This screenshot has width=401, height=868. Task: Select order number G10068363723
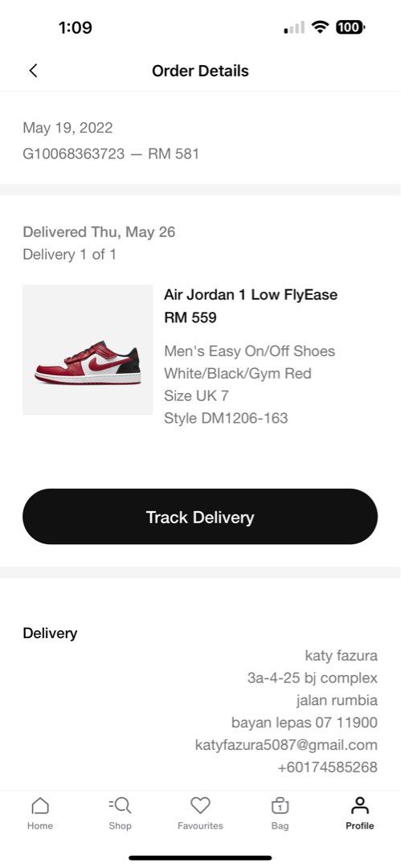74,154
